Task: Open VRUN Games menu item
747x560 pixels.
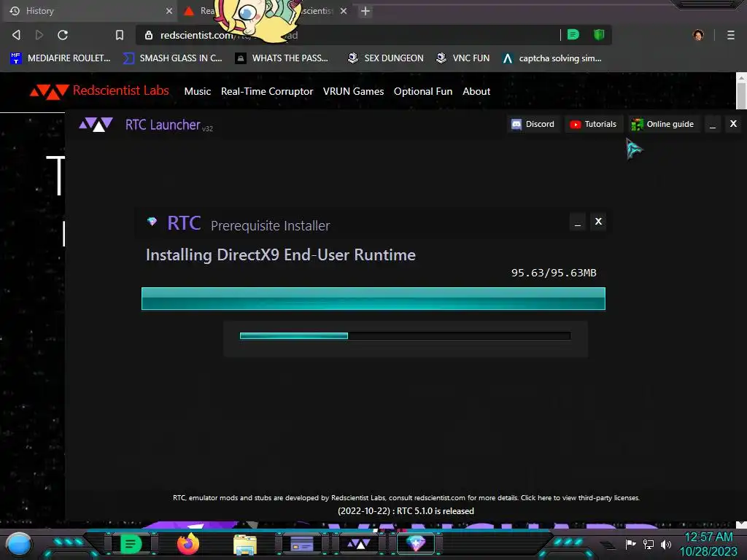Action: (353, 91)
